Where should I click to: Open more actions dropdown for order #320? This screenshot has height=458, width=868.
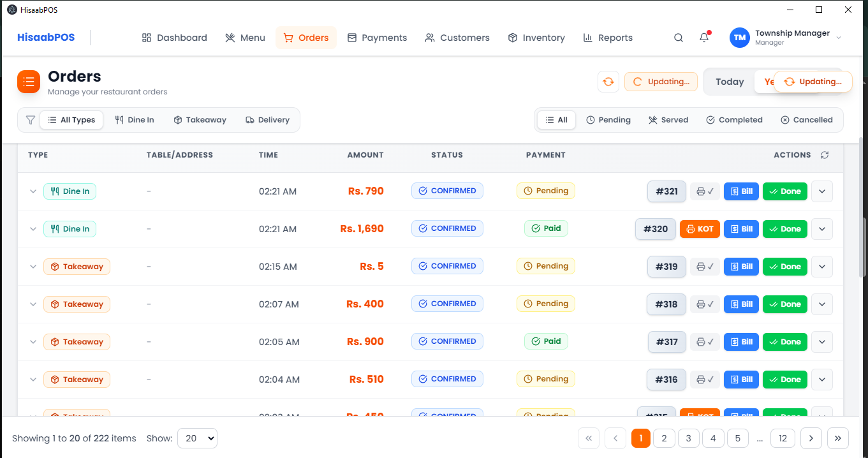tap(821, 229)
